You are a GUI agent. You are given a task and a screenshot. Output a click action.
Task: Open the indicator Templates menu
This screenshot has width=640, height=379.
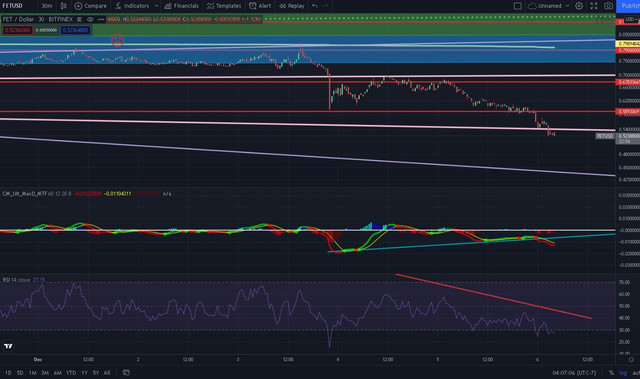pyautogui.click(x=224, y=6)
